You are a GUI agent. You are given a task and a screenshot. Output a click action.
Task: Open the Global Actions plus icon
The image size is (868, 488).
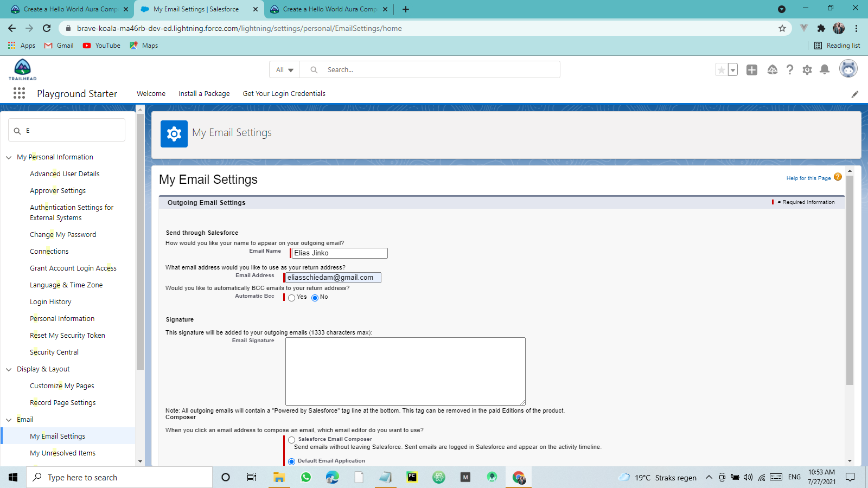tap(752, 70)
